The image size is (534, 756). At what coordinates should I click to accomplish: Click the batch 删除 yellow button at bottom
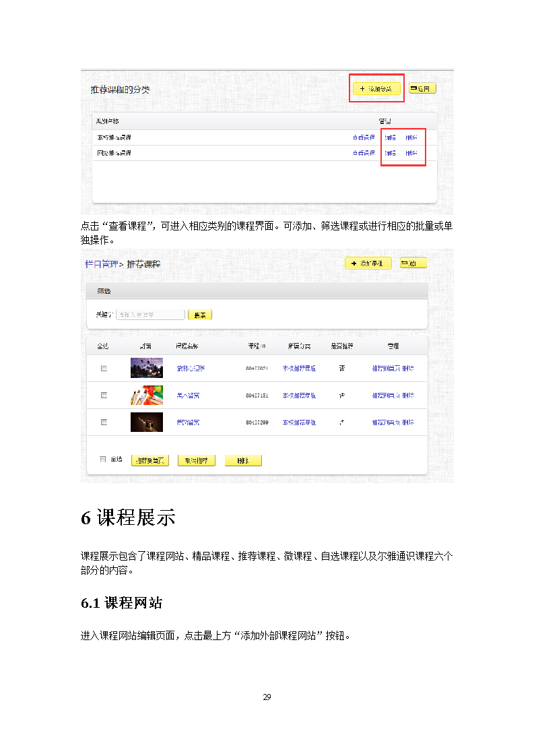point(243,460)
